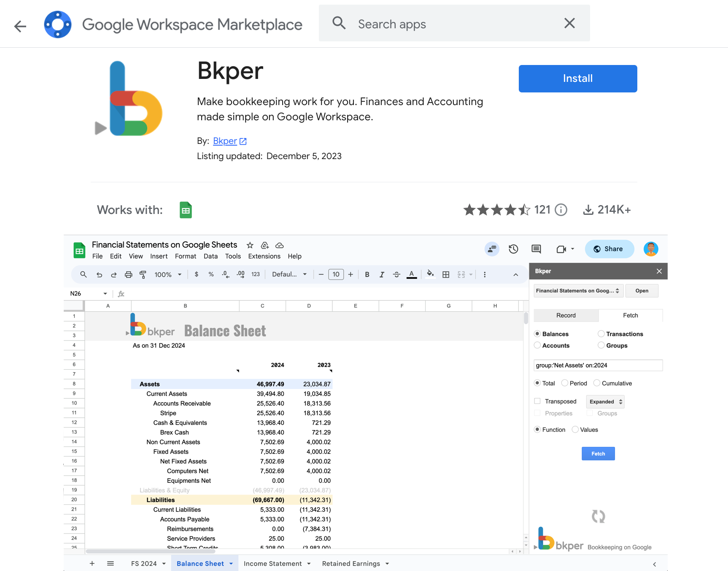Apply bold formatting
This screenshot has height=571, width=728.
pyautogui.click(x=367, y=274)
